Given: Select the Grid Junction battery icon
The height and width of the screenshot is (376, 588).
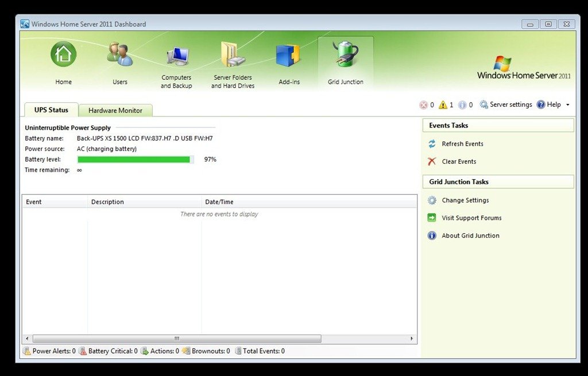Looking at the screenshot, I should coord(345,55).
